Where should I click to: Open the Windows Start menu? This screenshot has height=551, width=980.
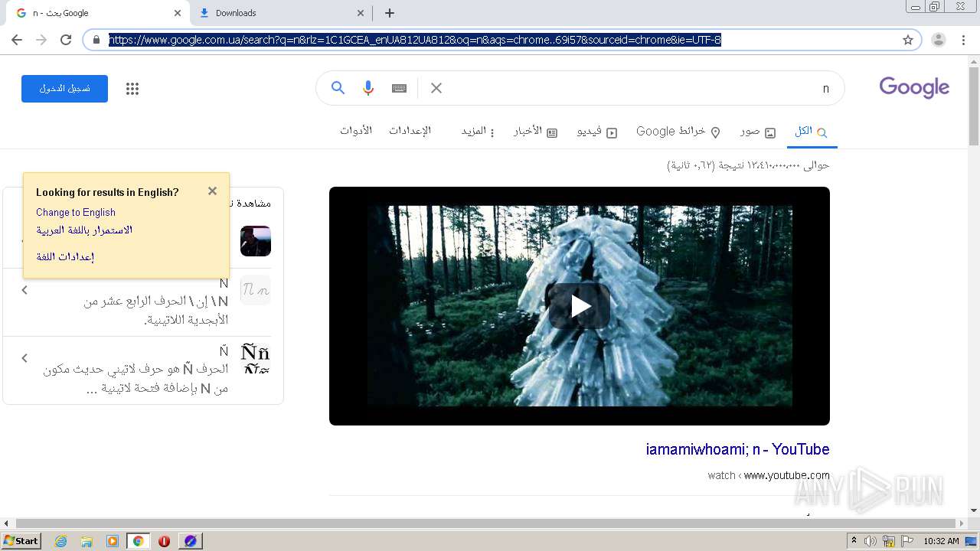(21, 541)
